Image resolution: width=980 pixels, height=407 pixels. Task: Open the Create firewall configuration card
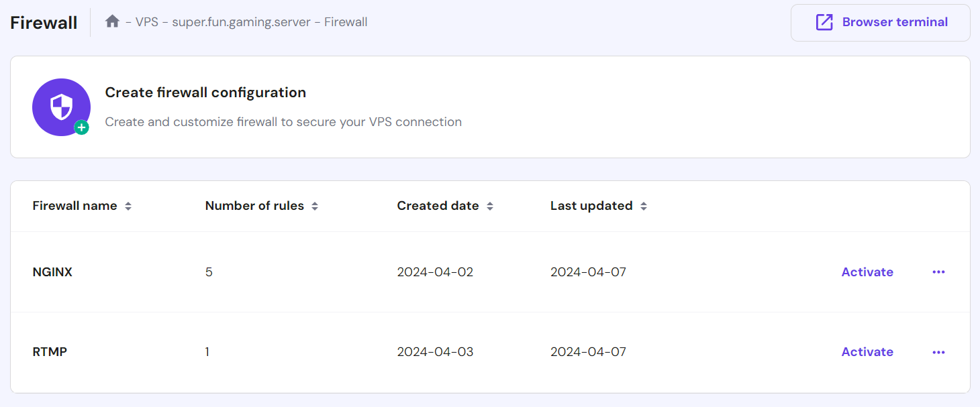coord(205,92)
